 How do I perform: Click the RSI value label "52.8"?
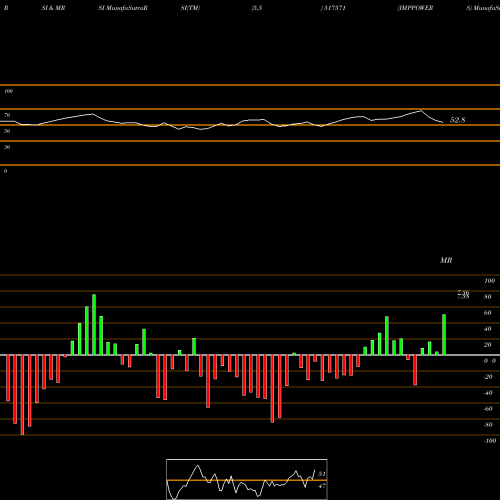(x=457, y=120)
